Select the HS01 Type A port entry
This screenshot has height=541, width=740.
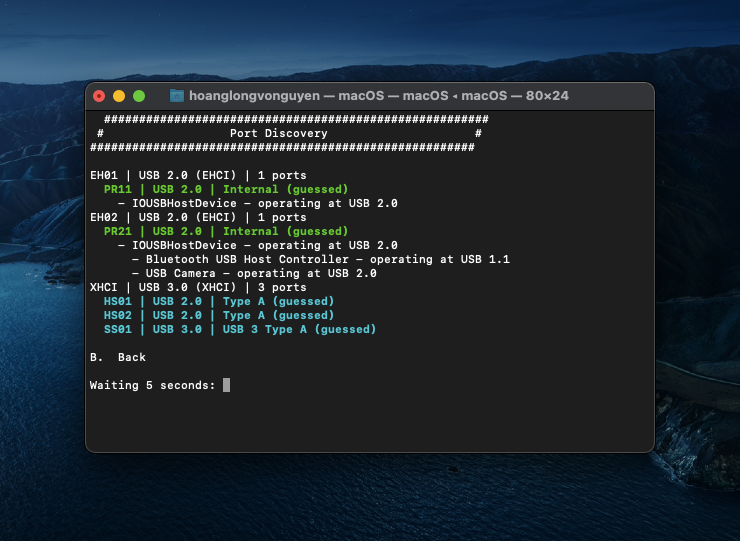click(218, 301)
